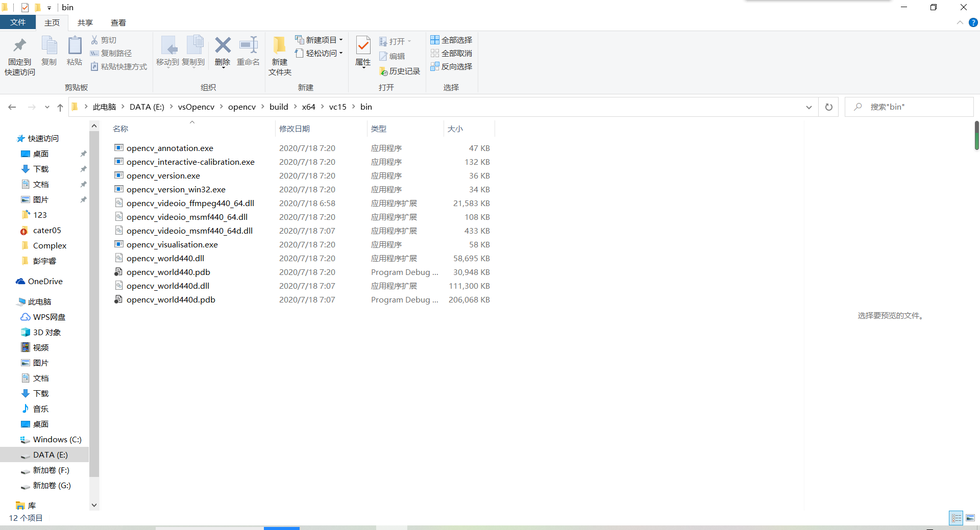This screenshot has width=980, height=530.
Task: Click the file list vertical scrollbar
Action: coord(977,136)
